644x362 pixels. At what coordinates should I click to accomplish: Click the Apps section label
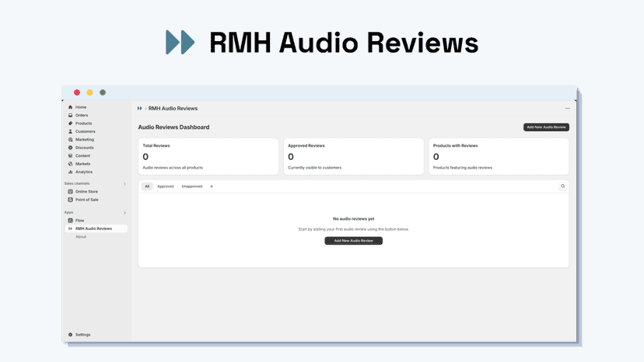(x=68, y=212)
